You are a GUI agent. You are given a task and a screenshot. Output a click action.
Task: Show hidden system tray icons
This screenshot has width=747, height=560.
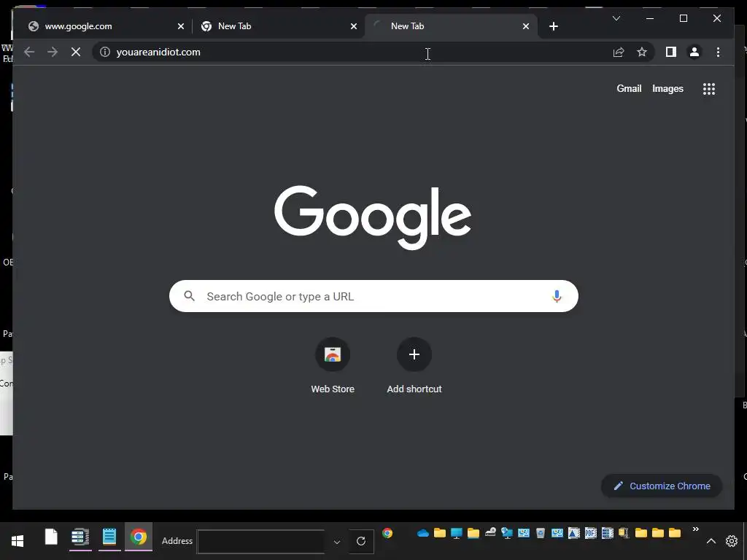click(x=711, y=541)
